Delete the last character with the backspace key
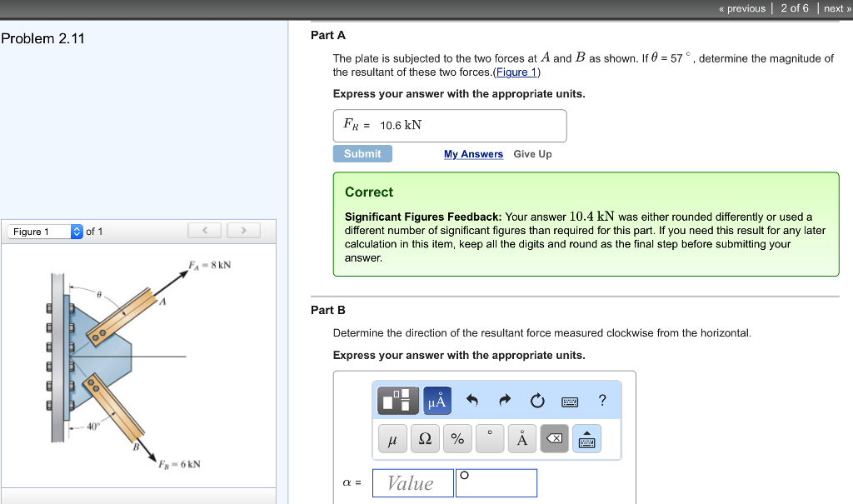Image resolution: width=853 pixels, height=504 pixels. click(x=554, y=439)
